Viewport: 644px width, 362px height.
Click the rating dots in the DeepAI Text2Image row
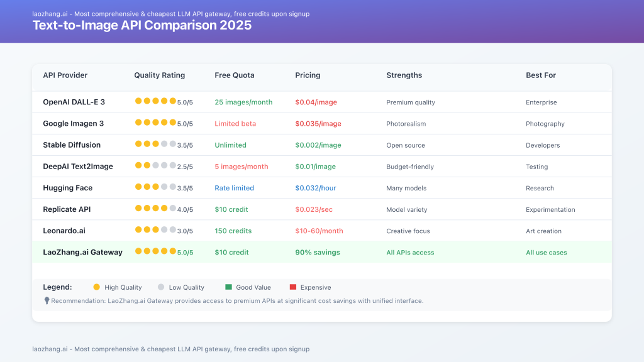coord(155,165)
